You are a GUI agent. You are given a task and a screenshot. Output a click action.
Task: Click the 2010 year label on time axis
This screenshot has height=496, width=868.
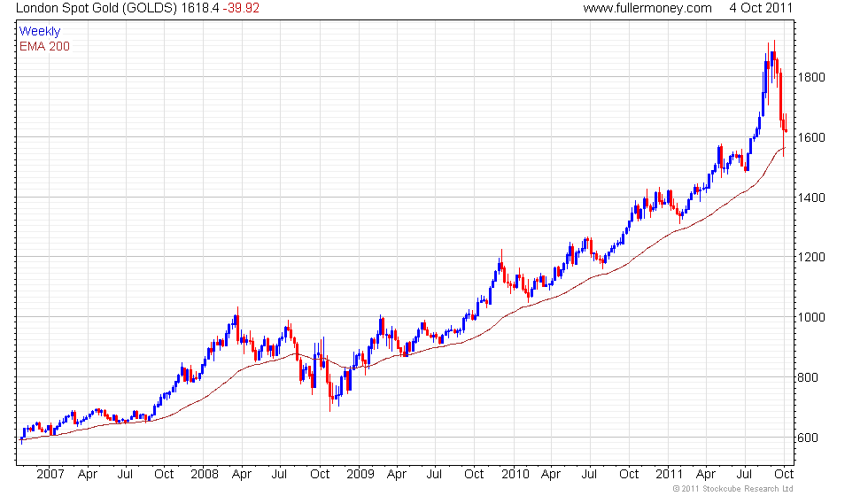pos(515,475)
